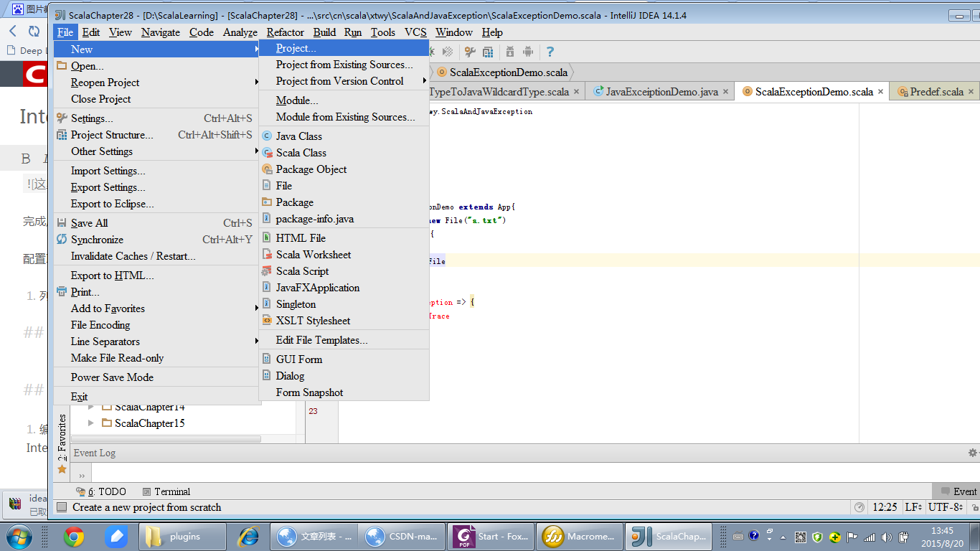This screenshot has width=980, height=551.
Task: Open the Settings... item in File menu
Action: tap(156, 118)
